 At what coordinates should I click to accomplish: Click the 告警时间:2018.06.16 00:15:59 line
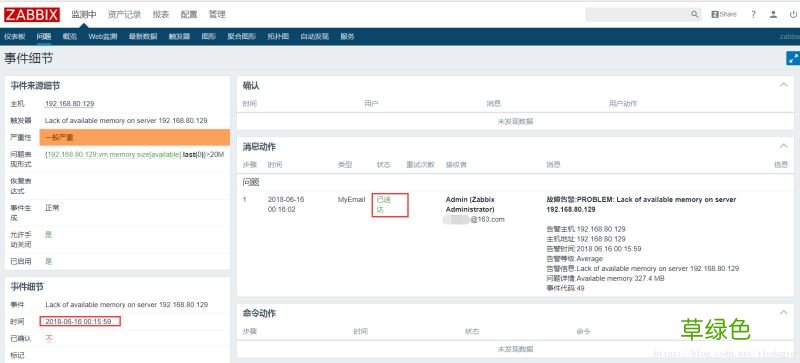click(x=594, y=249)
